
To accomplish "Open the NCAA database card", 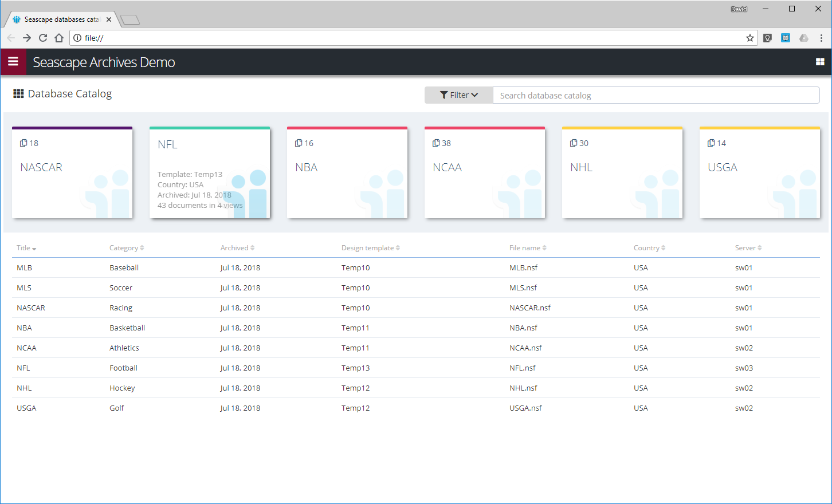I will (x=485, y=172).
